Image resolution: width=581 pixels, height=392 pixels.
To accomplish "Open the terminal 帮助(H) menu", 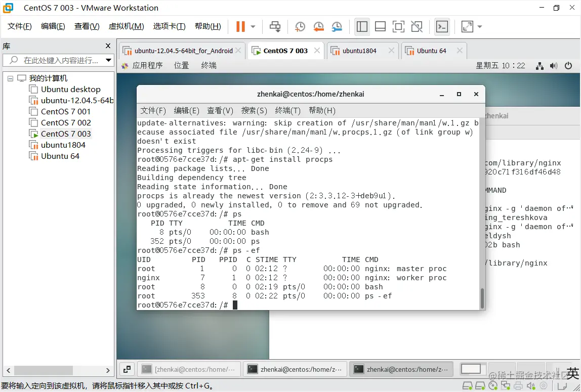I will click(322, 111).
